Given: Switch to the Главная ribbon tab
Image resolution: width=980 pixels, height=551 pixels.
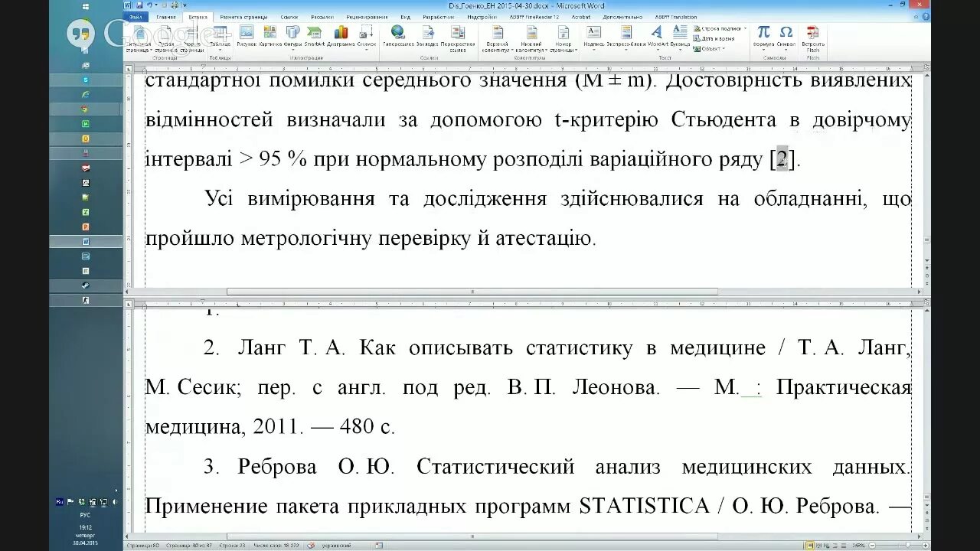Looking at the screenshot, I should click(x=166, y=16).
